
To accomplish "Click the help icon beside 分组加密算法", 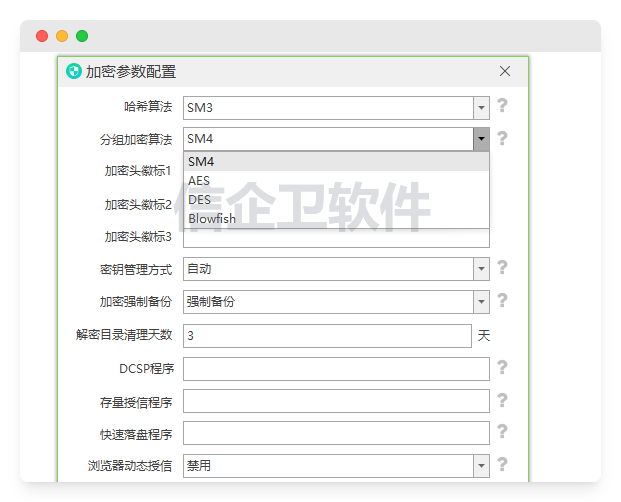I will tap(502, 138).
